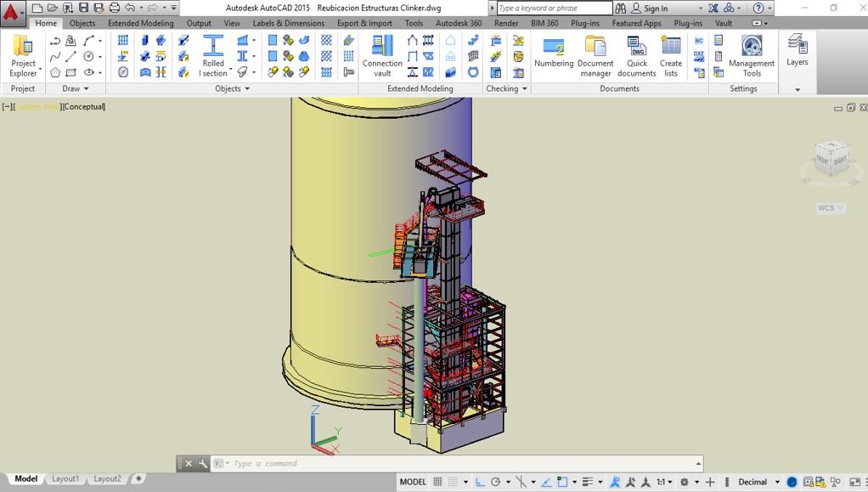Open the Connection vault
868x492 pixels.
382,56
